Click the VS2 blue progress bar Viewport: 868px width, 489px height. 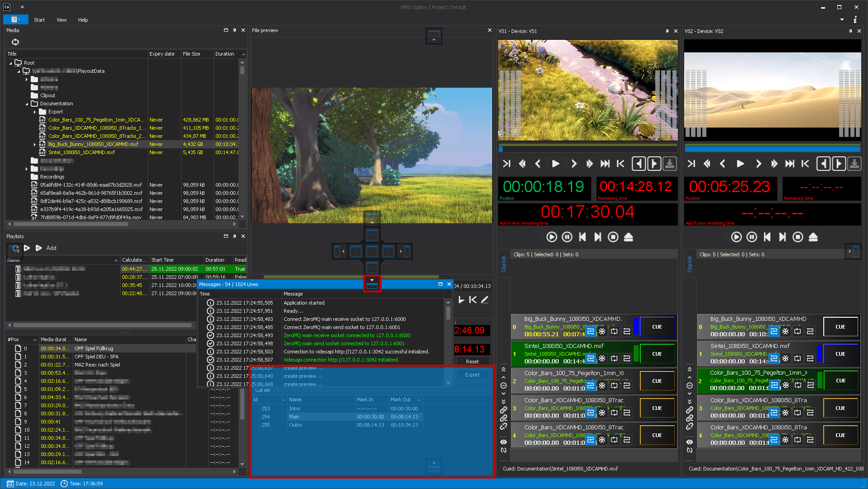coord(772,149)
